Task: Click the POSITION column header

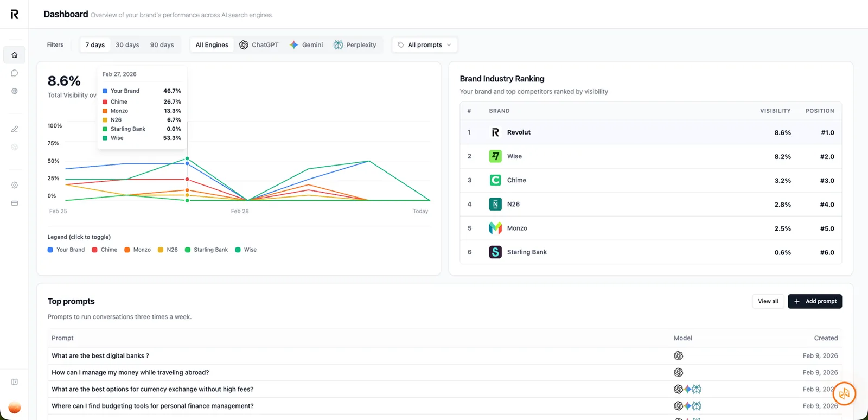Action: tap(820, 111)
